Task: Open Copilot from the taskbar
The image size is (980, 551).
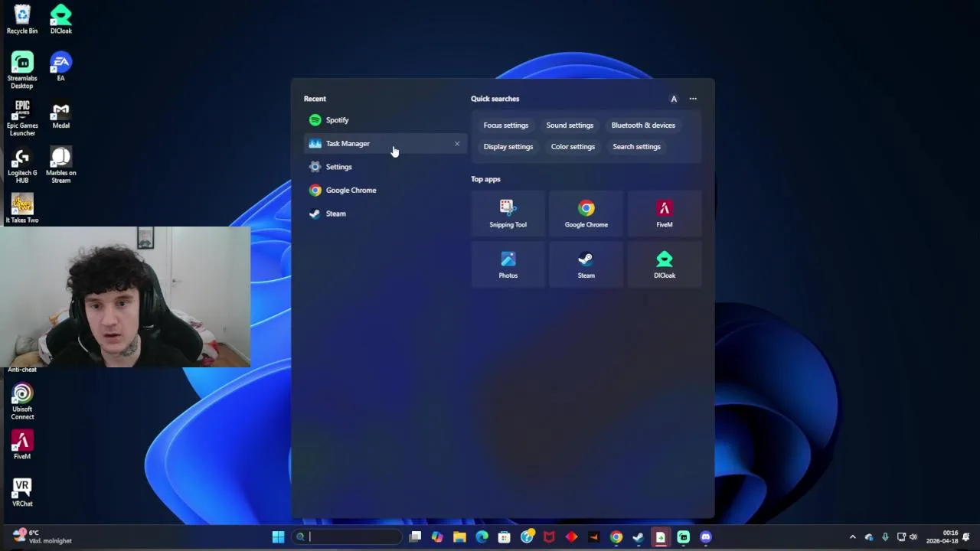Action: click(x=437, y=537)
